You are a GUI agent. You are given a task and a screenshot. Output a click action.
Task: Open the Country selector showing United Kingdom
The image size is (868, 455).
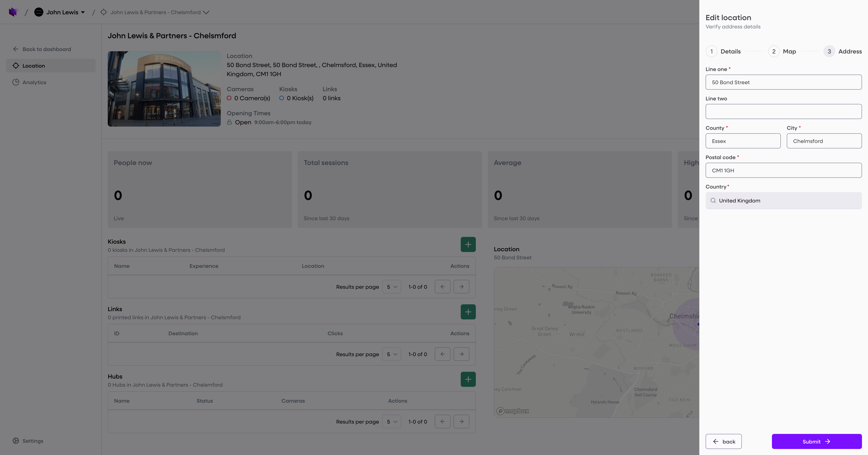(783, 200)
